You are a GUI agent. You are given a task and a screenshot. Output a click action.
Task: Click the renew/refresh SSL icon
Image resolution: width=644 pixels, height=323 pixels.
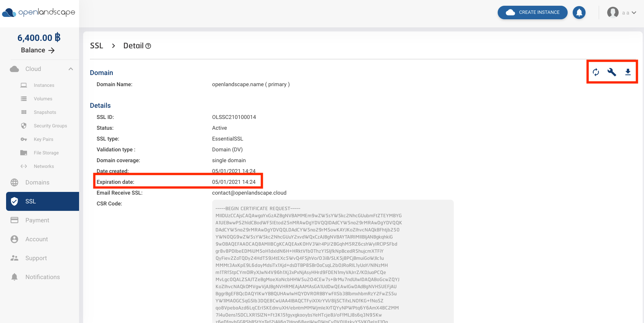click(x=596, y=72)
